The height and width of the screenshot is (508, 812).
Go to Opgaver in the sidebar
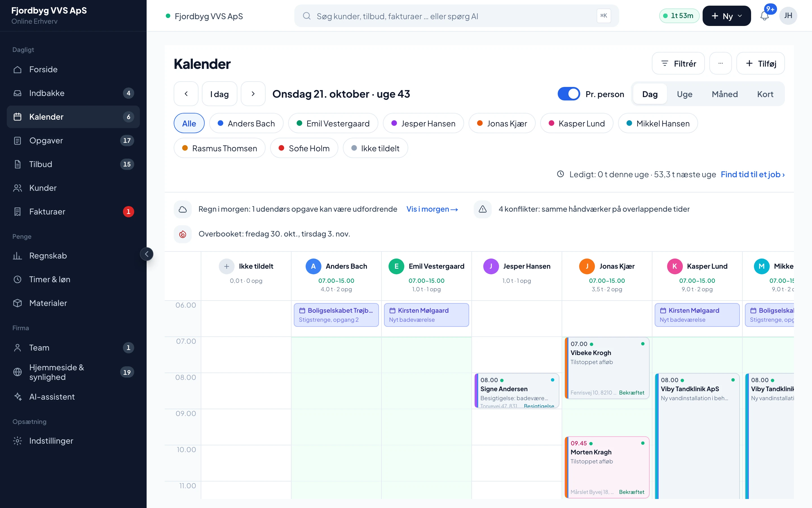pos(73,141)
